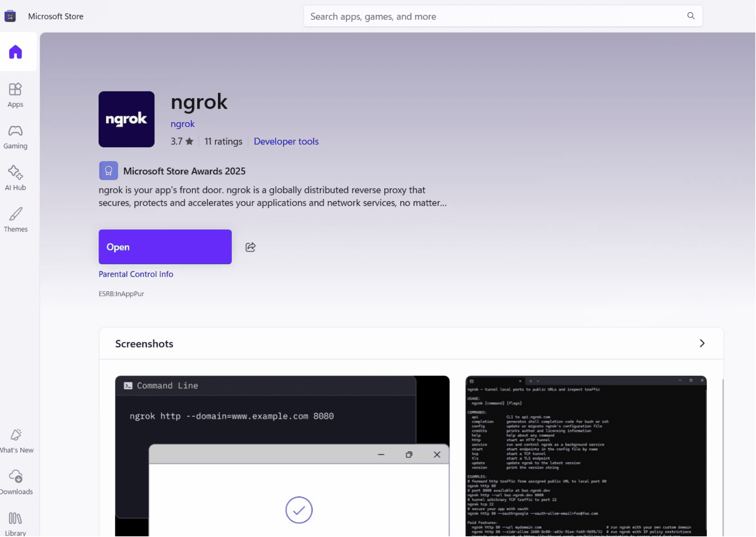Open the Library page
Screen dimensions: 756x537
pyautogui.click(x=16, y=524)
